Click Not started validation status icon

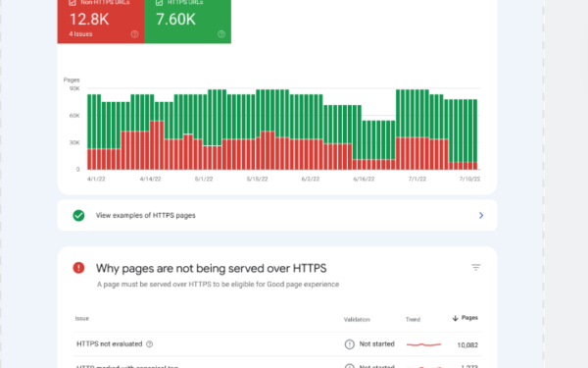pos(350,344)
